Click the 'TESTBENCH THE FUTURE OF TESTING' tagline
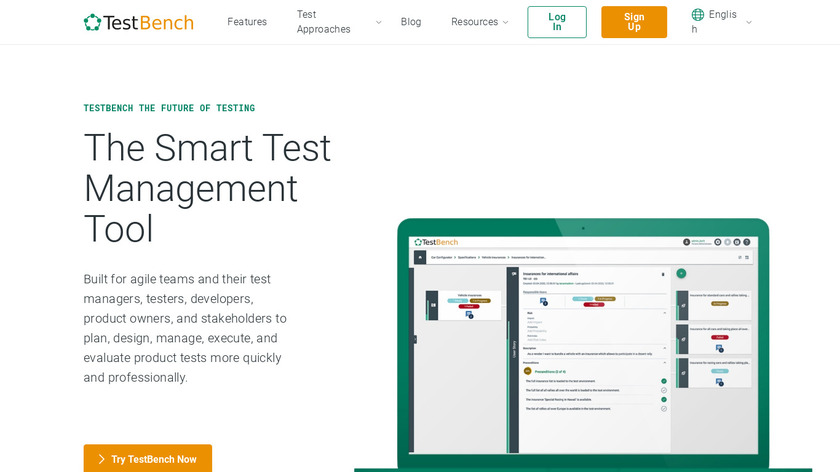Viewport: 840px width, 472px height. pos(169,108)
